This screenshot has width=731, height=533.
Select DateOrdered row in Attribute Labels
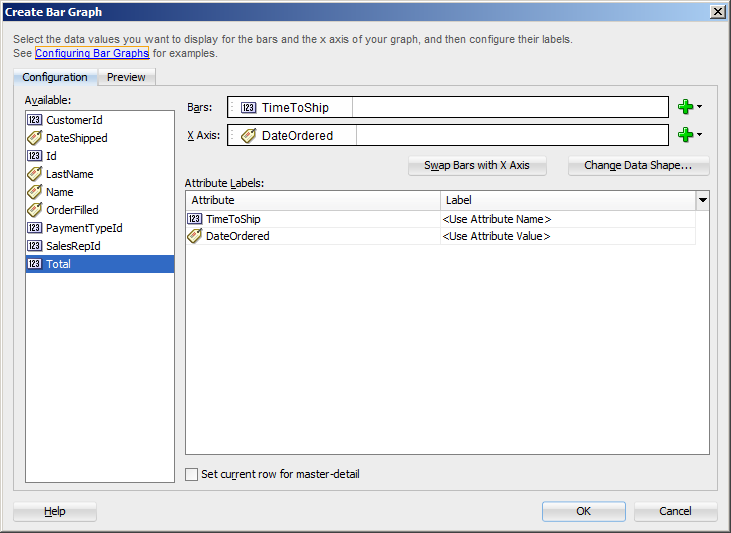[441, 236]
